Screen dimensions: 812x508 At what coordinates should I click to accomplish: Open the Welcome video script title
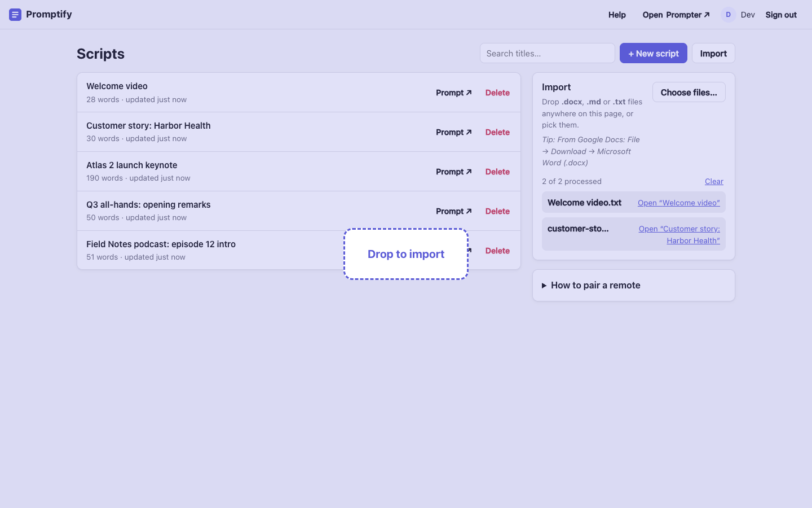[x=117, y=86]
